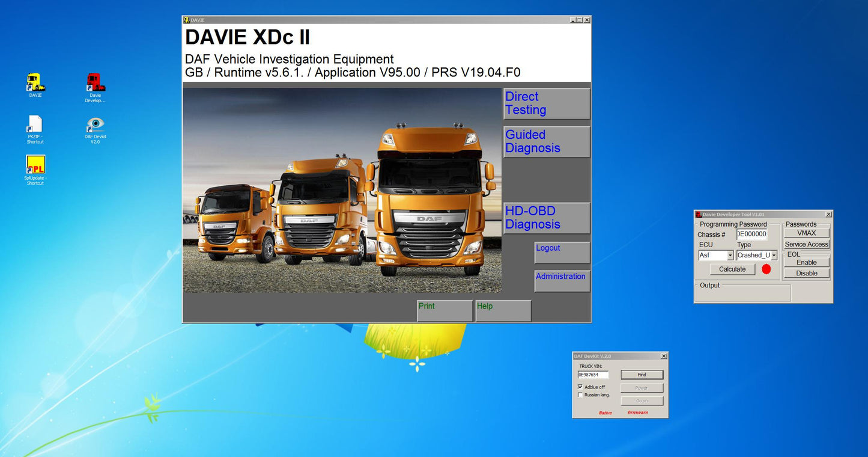Viewport: 868px width, 457px height.
Task: Toggle the Adblue off checkbox
Action: pos(580,387)
